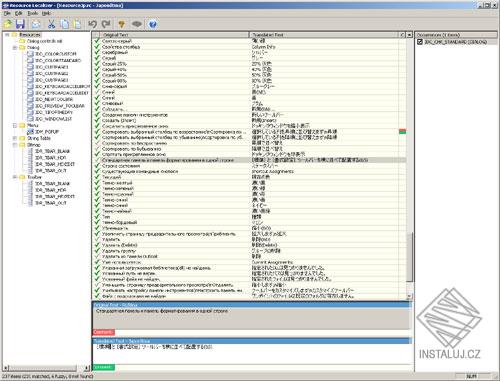This screenshot has width=500, height=381.
Task: Click the brown icon before the eye
Action: tap(122, 24)
